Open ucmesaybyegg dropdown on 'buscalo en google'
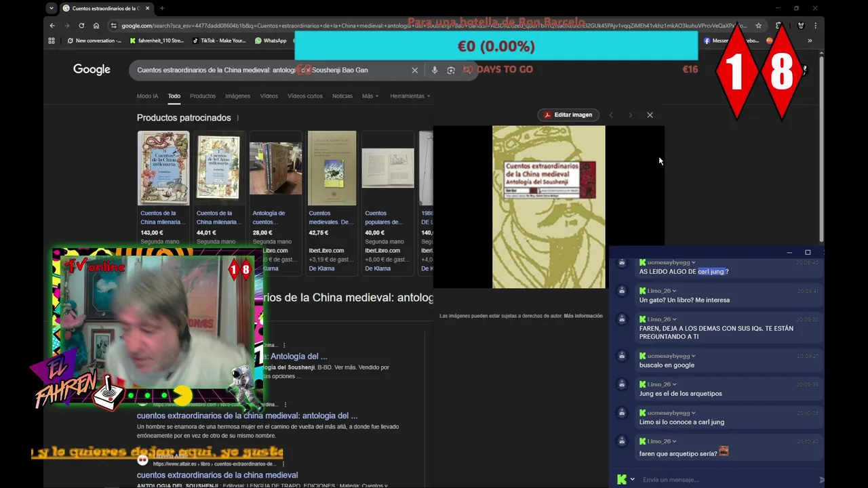The image size is (868, 488). tap(693, 356)
